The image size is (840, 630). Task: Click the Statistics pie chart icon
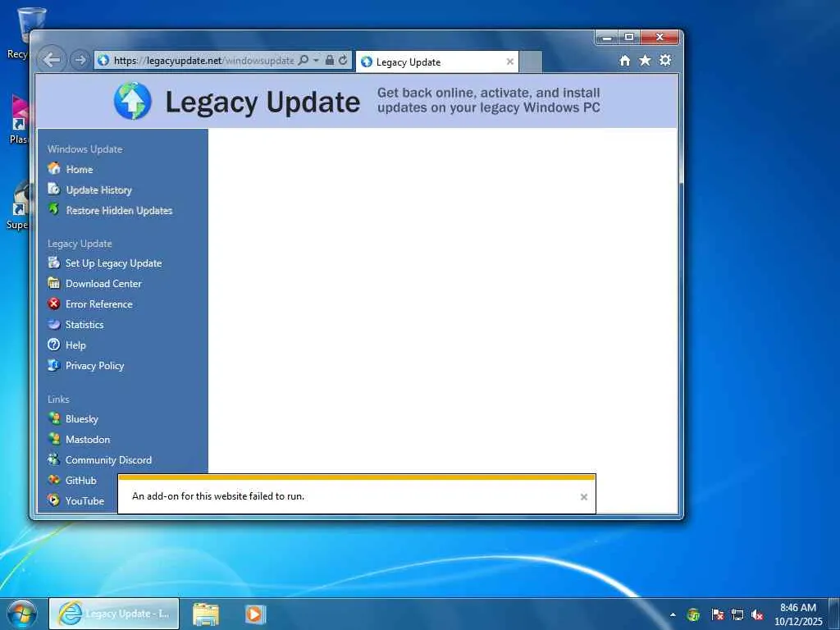click(x=53, y=324)
